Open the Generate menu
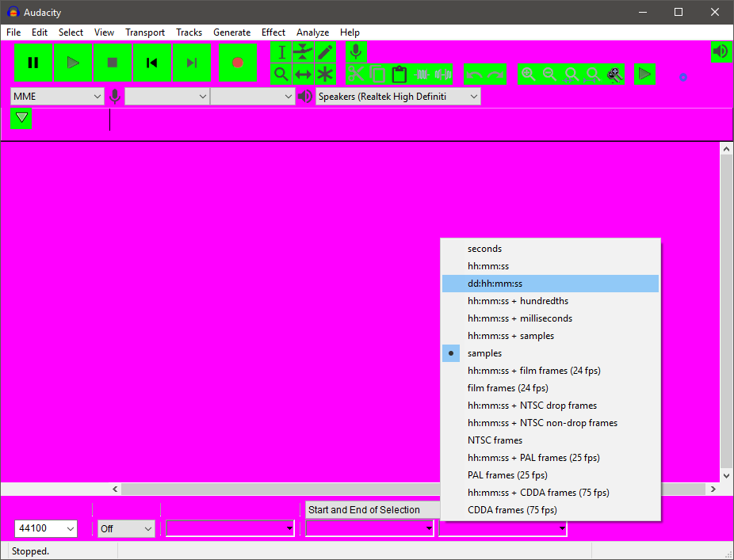The image size is (734, 560). [231, 32]
